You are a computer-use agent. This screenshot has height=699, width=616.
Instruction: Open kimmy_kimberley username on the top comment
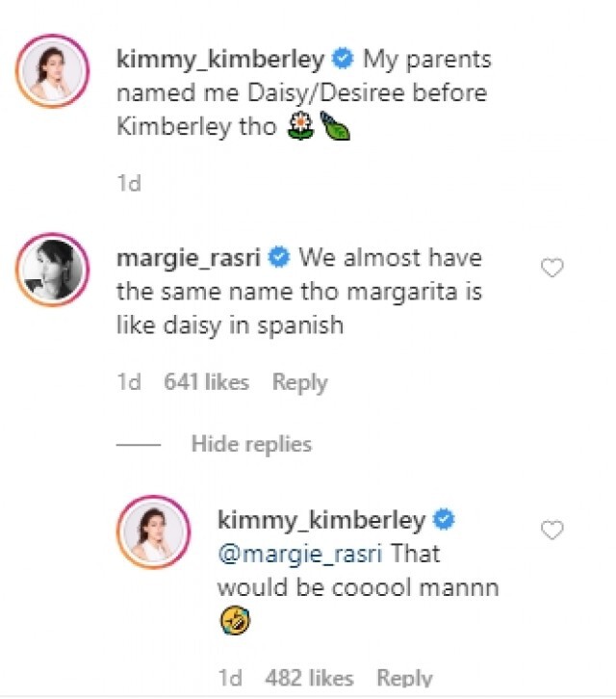tap(220, 60)
